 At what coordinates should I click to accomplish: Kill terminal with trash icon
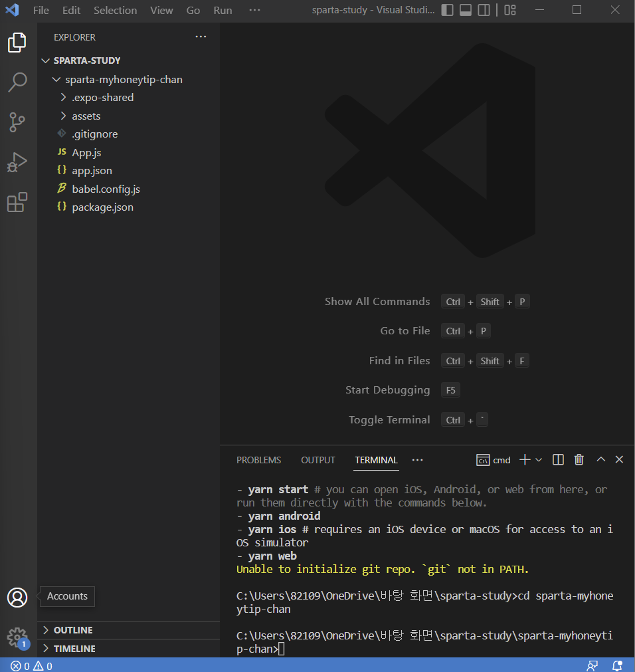(579, 460)
